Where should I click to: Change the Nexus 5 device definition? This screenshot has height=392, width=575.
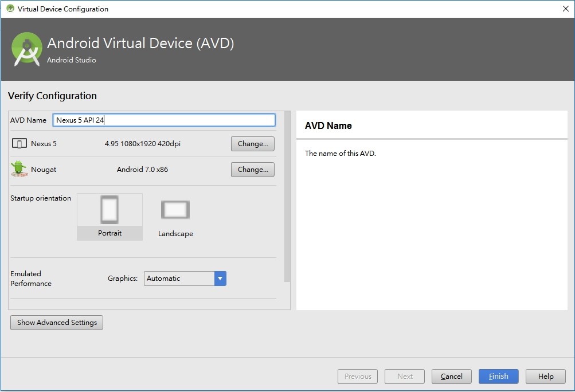[x=253, y=144]
